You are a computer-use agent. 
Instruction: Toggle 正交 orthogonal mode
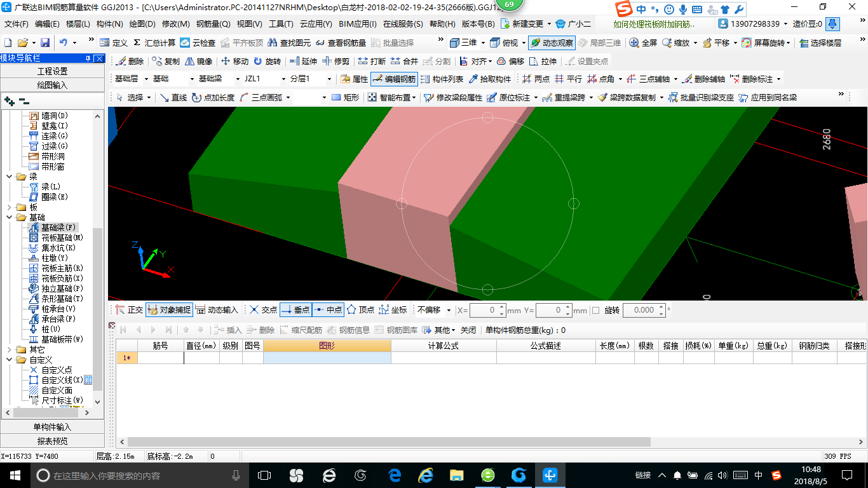click(129, 310)
